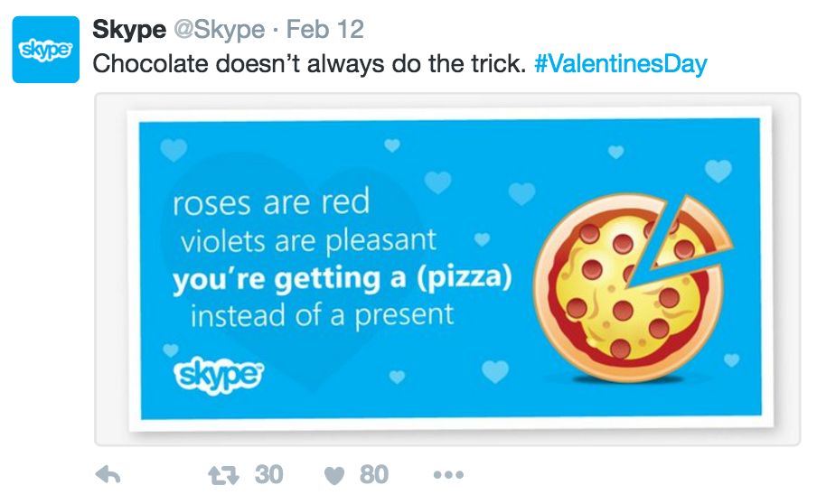
Task: Like the tweet with the heart icon
Action: [x=334, y=475]
